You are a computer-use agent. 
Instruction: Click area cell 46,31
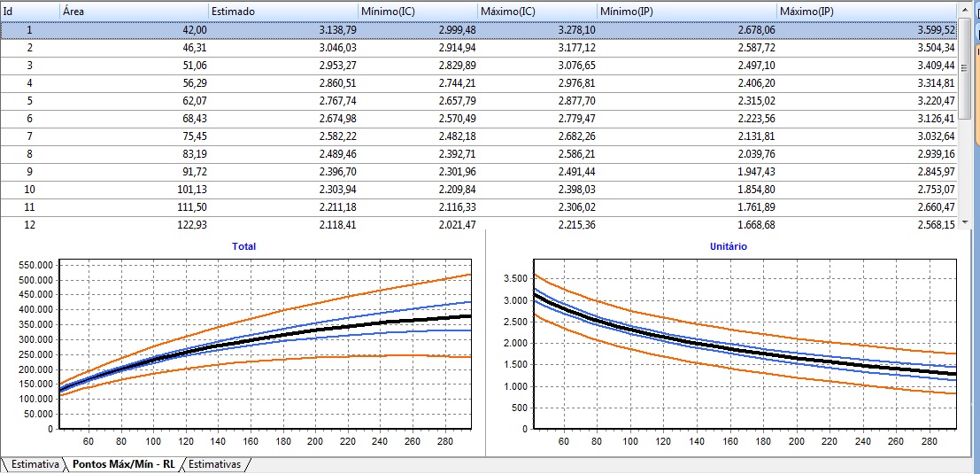pos(195,48)
